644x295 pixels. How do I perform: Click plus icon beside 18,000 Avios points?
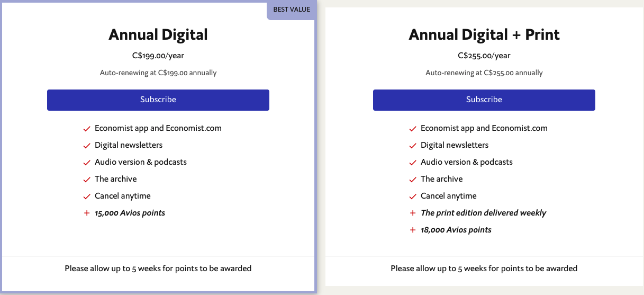(x=413, y=230)
